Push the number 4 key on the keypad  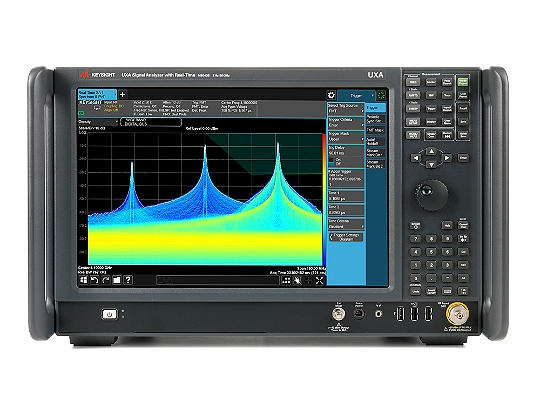point(415,252)
